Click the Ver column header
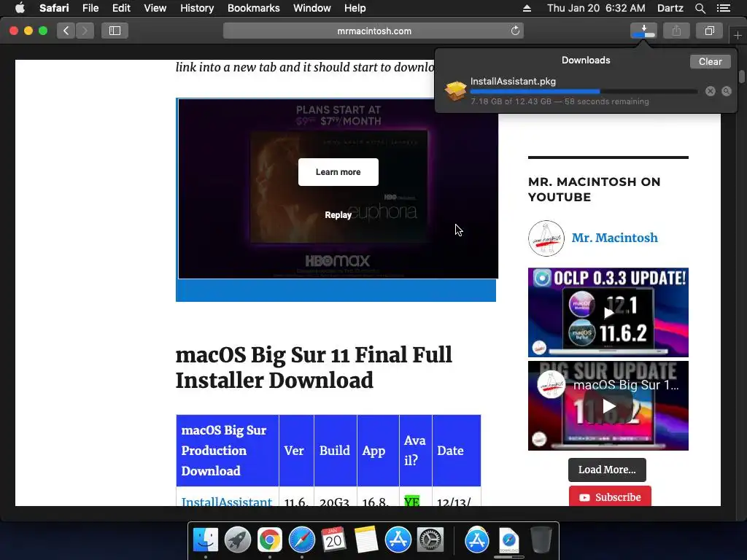The image size is (747, 560). coord(296,451)
